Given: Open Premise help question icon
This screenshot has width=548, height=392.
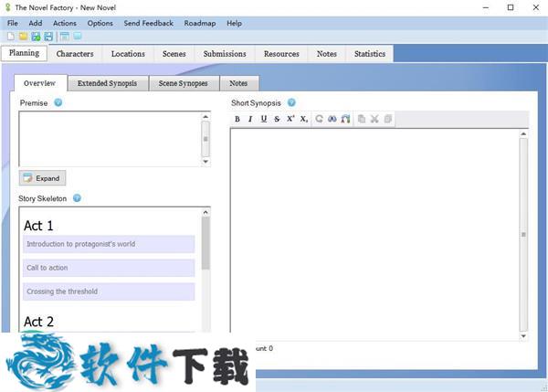Looking at the screenshot, I should click(58, 102).
